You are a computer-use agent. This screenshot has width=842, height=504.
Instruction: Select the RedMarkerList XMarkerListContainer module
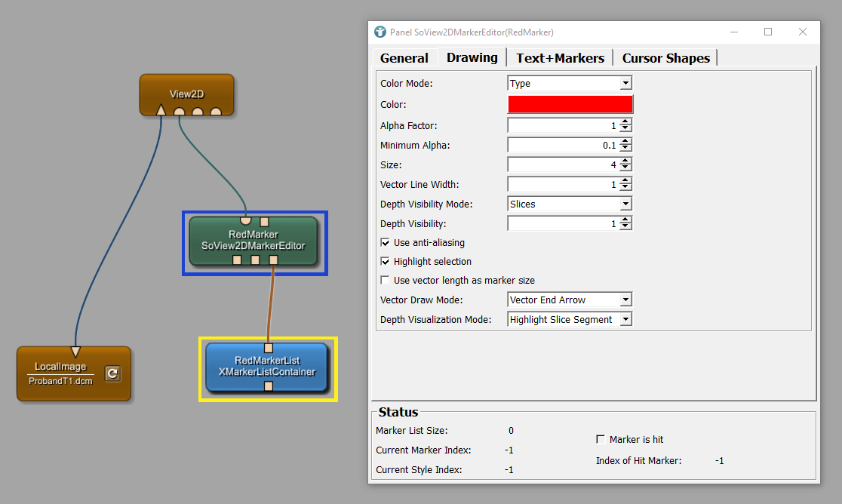coord(267,367)
